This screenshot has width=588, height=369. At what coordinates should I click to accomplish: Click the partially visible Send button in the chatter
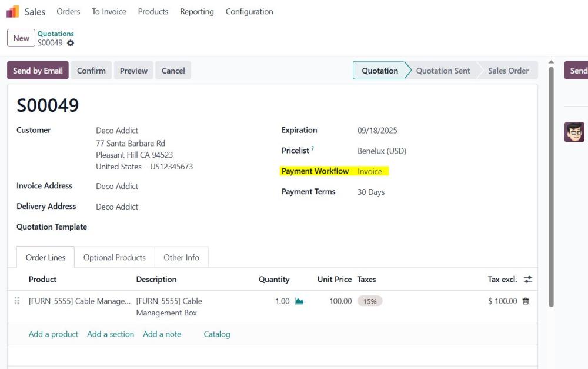576,71
